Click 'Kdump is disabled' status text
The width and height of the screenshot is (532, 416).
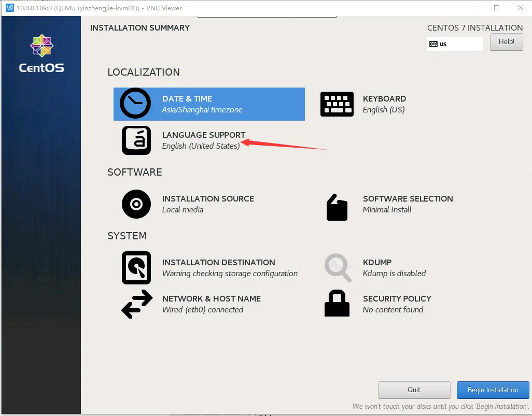click(394, 274)
